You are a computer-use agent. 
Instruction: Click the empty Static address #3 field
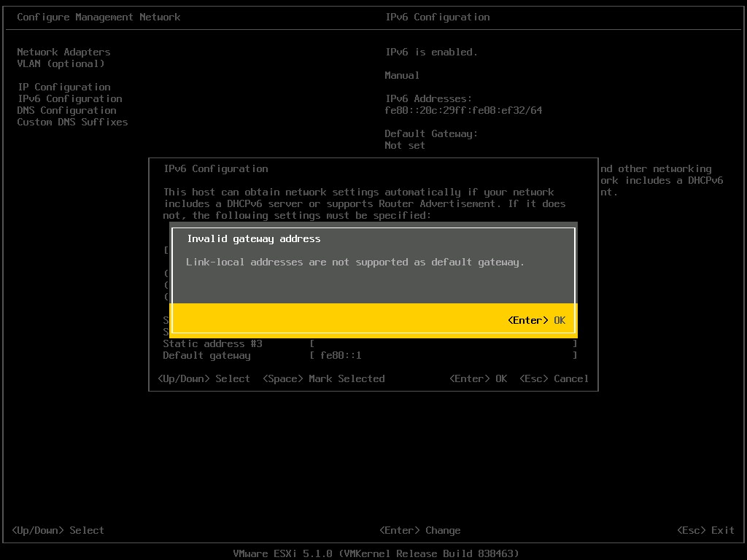point(438,343)
